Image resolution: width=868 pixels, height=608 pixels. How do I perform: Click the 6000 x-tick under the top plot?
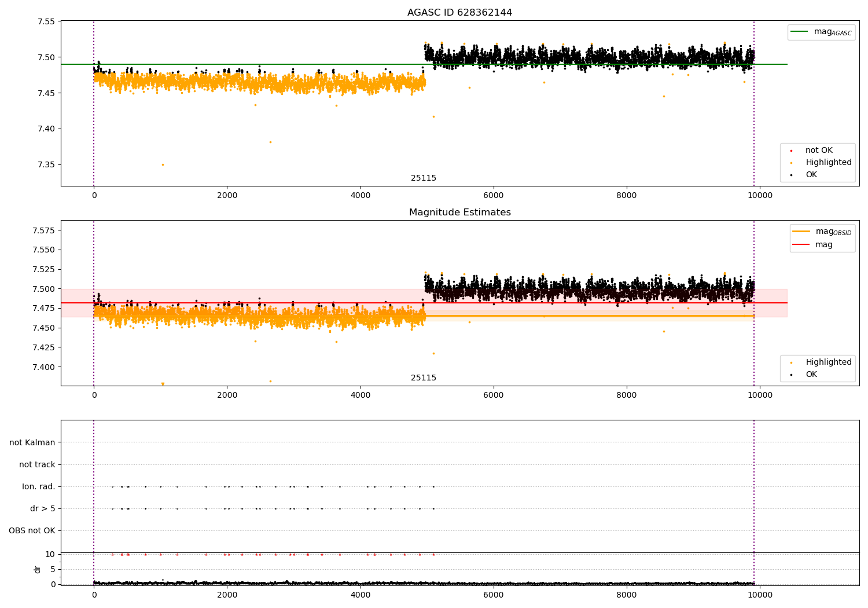tap(494, 195)
